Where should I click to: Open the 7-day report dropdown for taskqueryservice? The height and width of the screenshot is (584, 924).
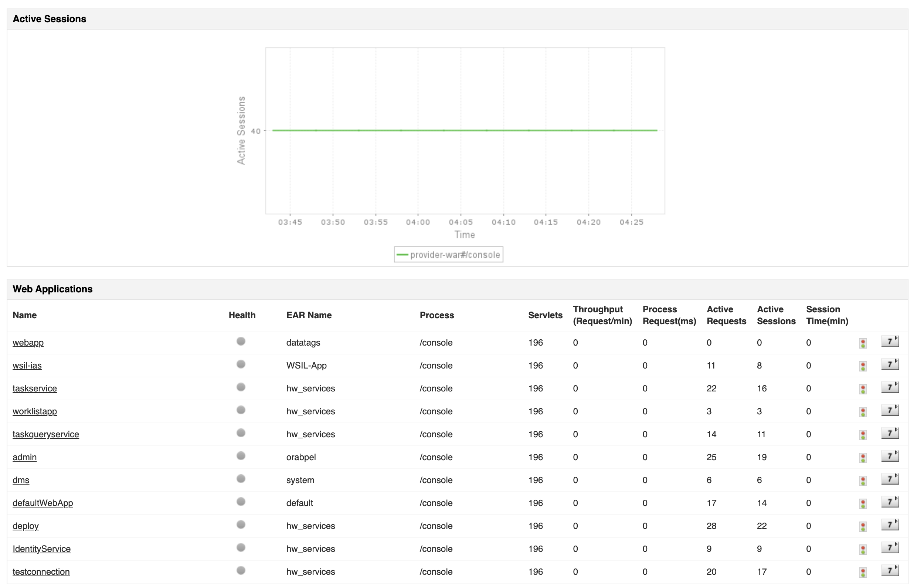[x=891, y=432]
